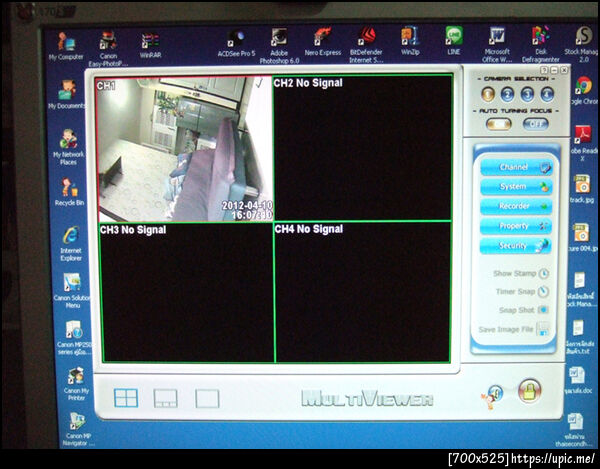Select camera 2 in Camera Selection
This screenshot has height=469, width=600.
[507, 94]
